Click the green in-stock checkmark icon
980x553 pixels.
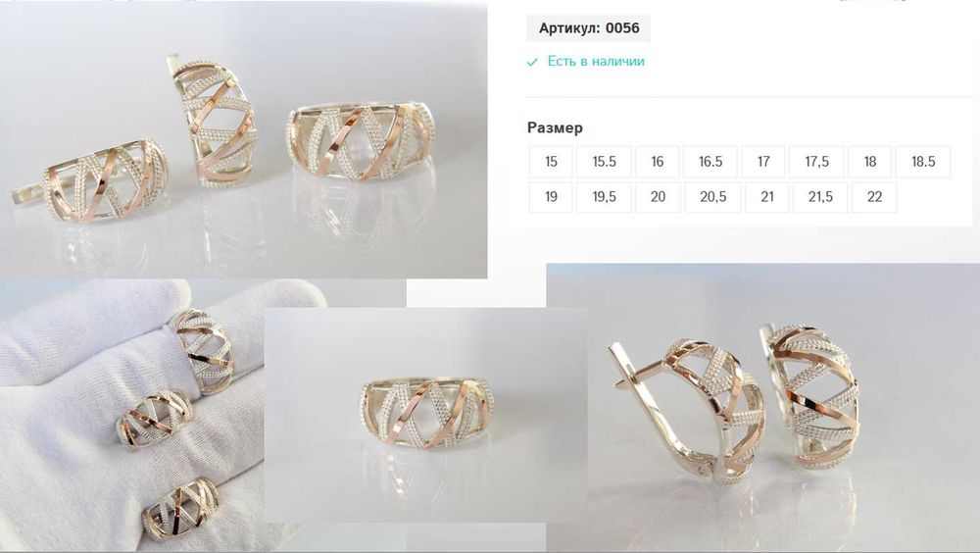point(532,62)
